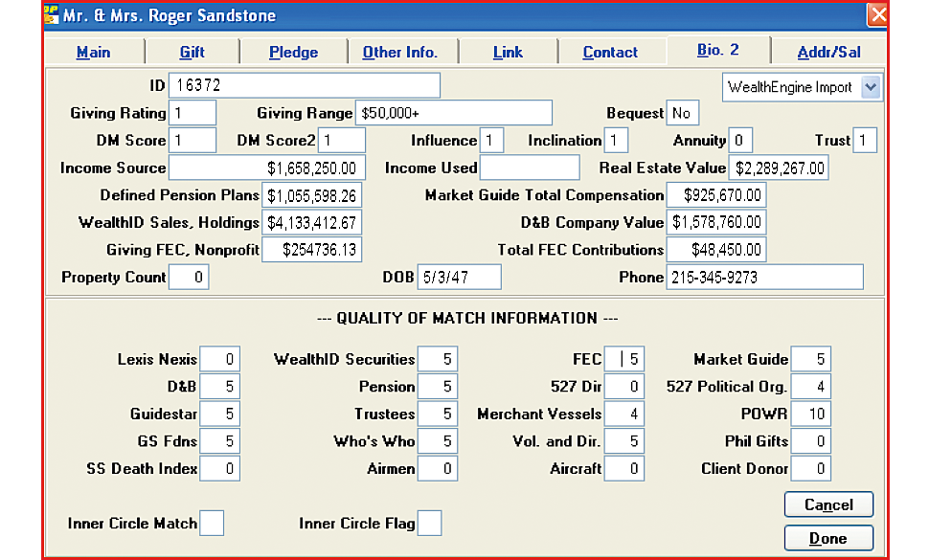
Task: Click the Who's Who match field
Action: [x=438, y=441]
